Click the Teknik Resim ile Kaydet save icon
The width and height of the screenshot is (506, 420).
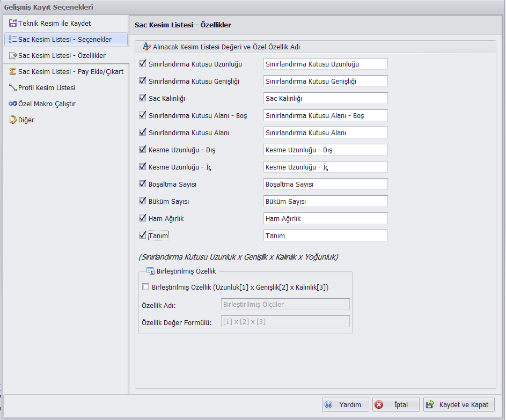[x=12, y=23]
